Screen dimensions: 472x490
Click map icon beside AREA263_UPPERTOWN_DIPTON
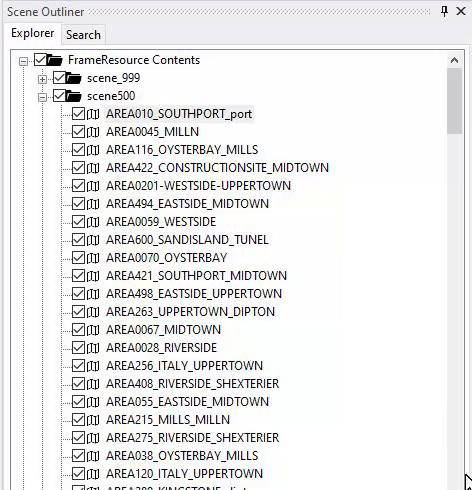point(93,312)
